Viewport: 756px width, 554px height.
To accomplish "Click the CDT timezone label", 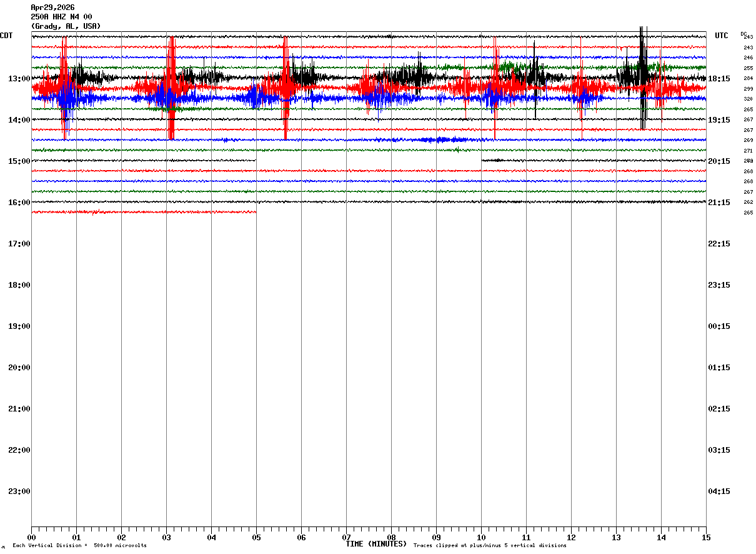I will 7,36.
